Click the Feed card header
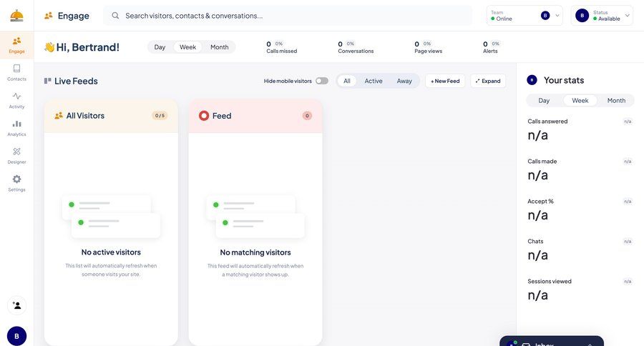 coord(255,116)
